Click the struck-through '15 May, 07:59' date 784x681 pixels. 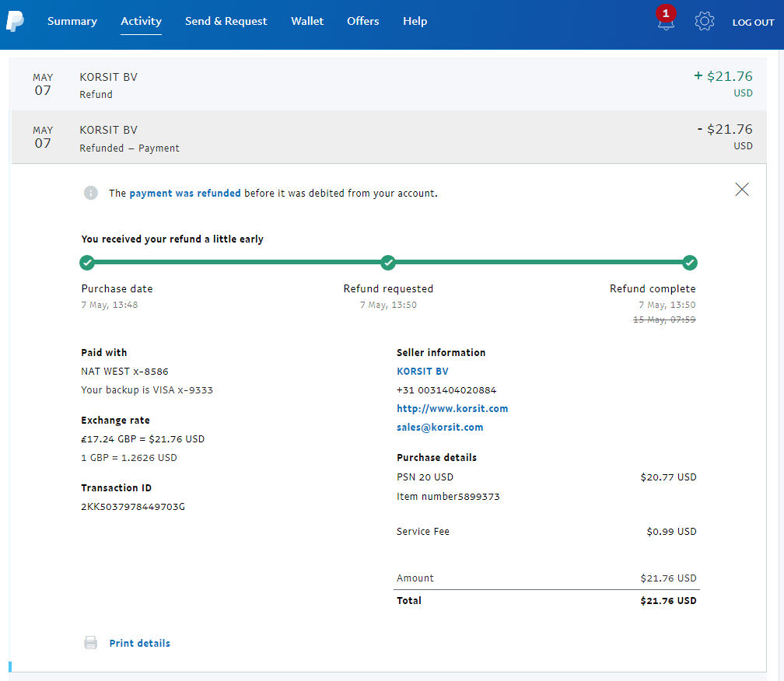pyautogui.click(x=664, y=320)
